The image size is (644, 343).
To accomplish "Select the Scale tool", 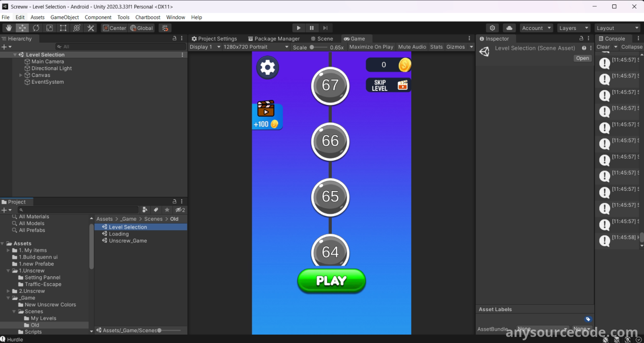I will (50, 28).
